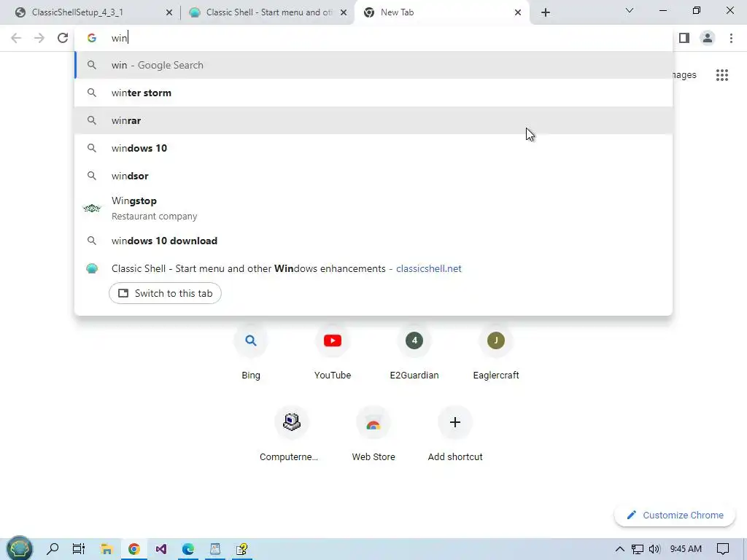Image resolution: width=747 pixels, height=560 pixels.
Task: Select Wingstop Restaurant company suggestion
Action: click(x=374, y=208)
